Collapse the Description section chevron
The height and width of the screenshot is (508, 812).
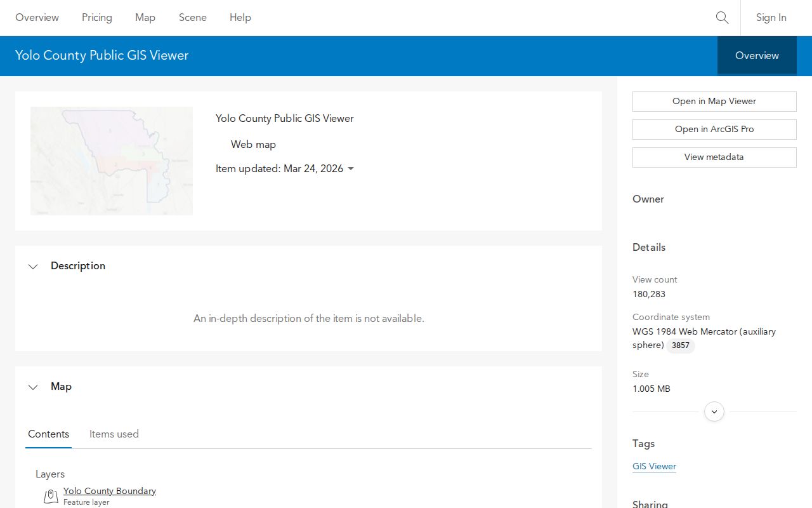pos(33,266)
